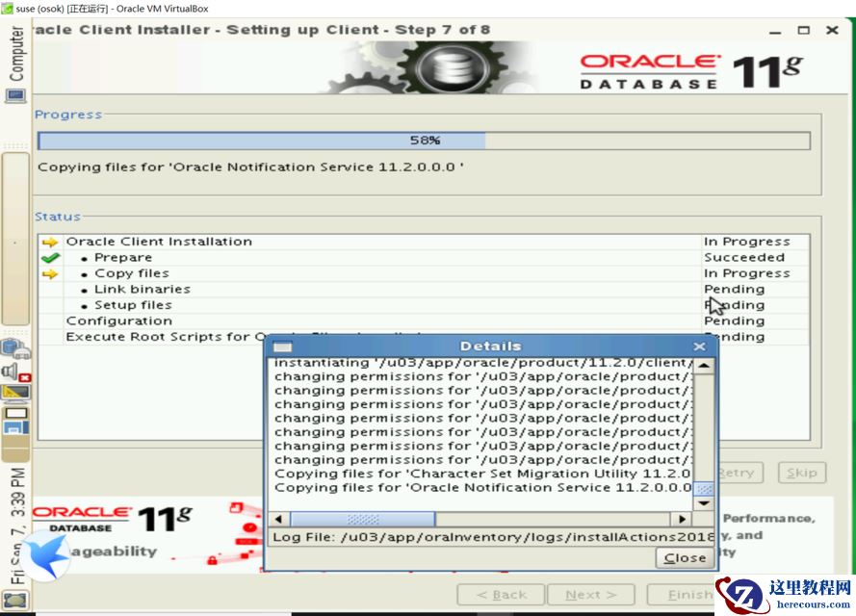
Task: Select the Setup files status row
Action: click(424, 305)
